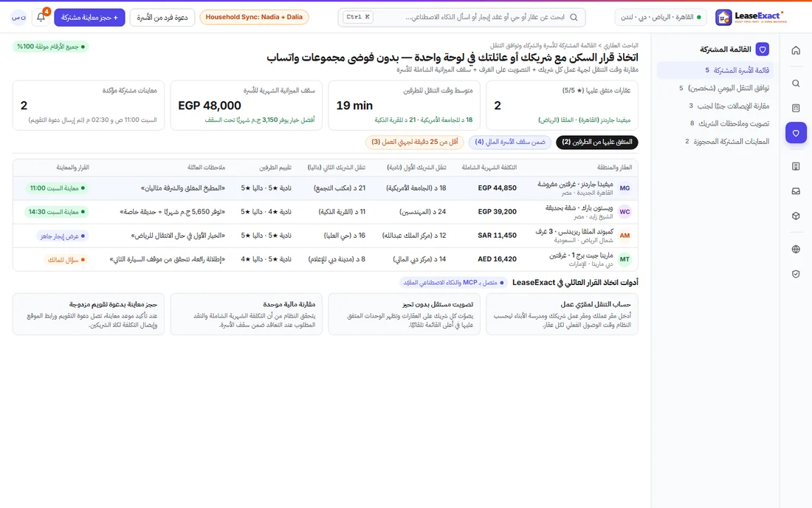The height and width of the screenshot is (508, 812).
Task: Click the AM property avatar
Action: pos(625,236)
